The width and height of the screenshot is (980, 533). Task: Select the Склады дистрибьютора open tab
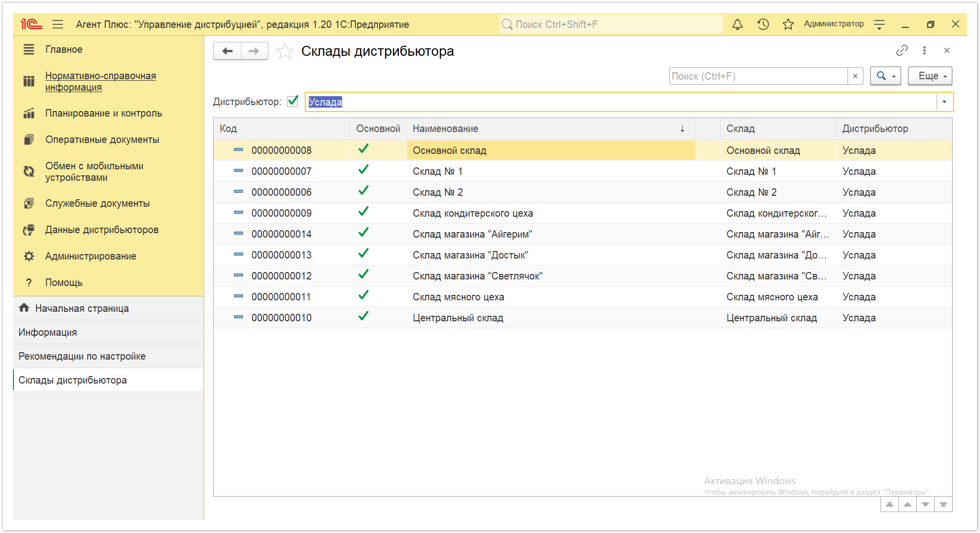108,380
